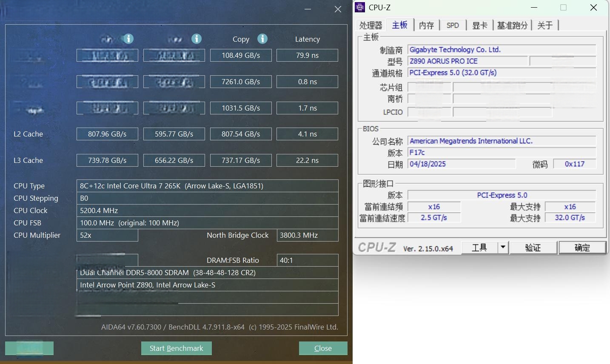Close the CPU-Z window
The width and height of the screenshot is (610, 364).
593,8
